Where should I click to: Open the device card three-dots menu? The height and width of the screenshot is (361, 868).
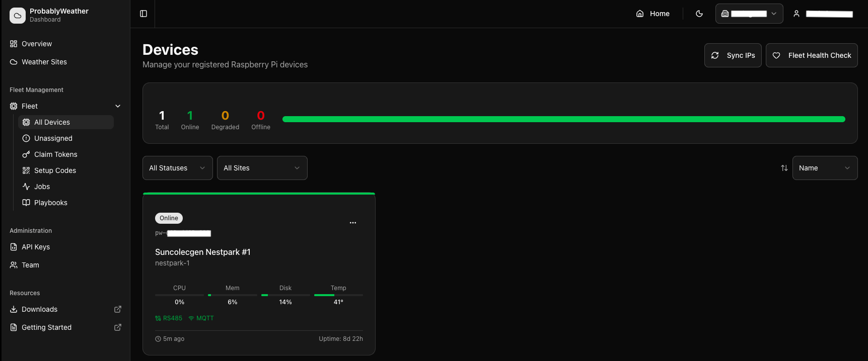(353, 223)
